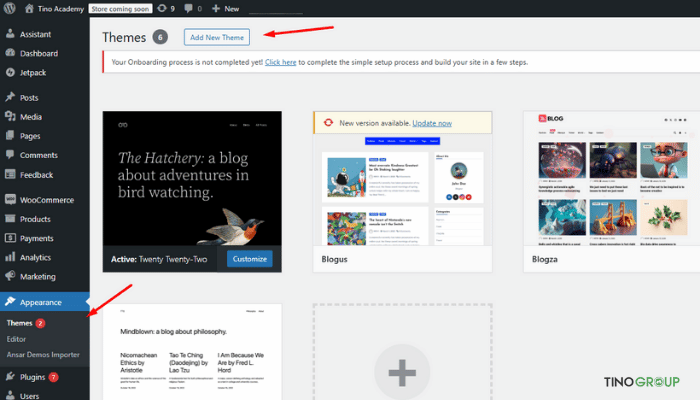
Task: Click the Assistant sidebar icon
Action: 10,33
